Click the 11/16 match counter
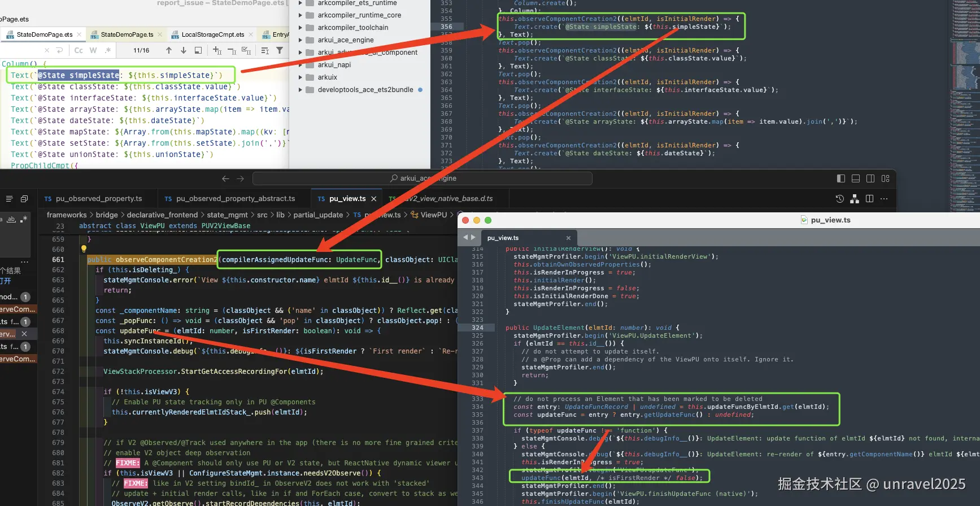Image resolution: width=980 pixels, height=506 pixels. [141, 50]
